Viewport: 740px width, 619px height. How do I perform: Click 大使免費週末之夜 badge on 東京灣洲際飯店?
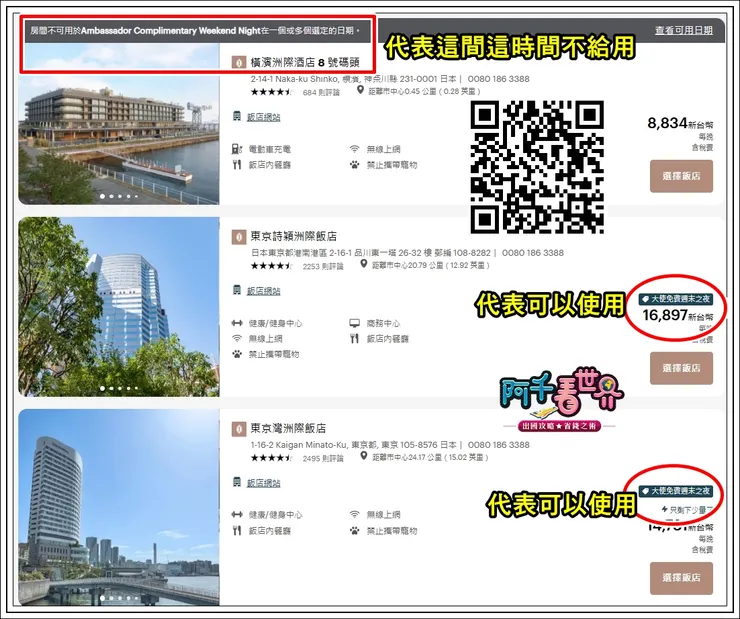click(x=676, y=491)
